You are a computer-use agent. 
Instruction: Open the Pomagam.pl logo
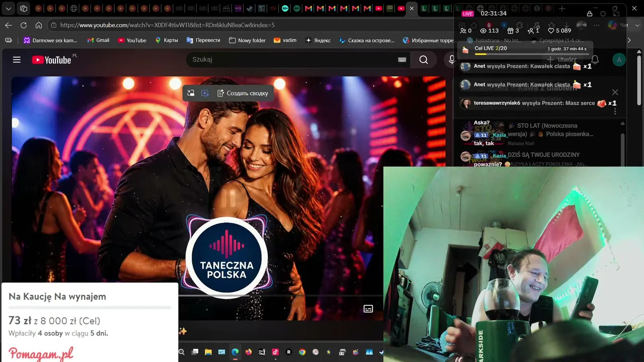pyautogui.click(x=41, y=353)
